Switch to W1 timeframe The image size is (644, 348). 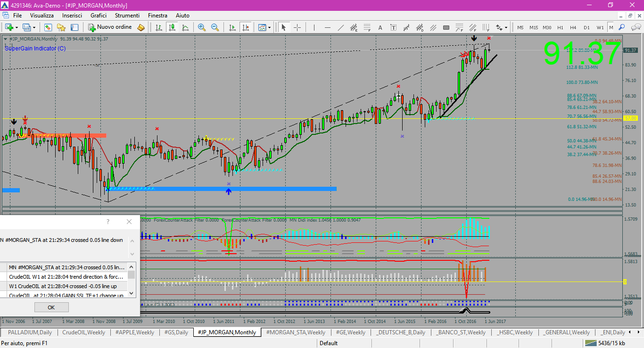pos(600,27)
